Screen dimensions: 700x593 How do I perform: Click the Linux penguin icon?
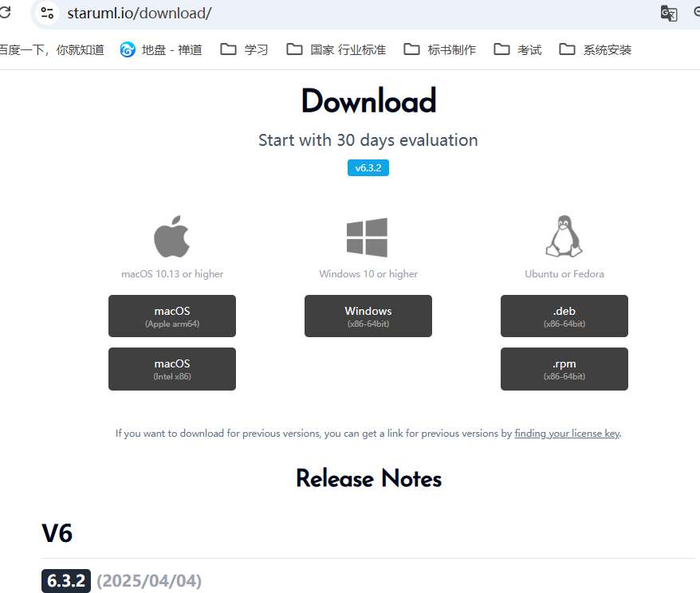pyautogui.click(x=564, y=236)
